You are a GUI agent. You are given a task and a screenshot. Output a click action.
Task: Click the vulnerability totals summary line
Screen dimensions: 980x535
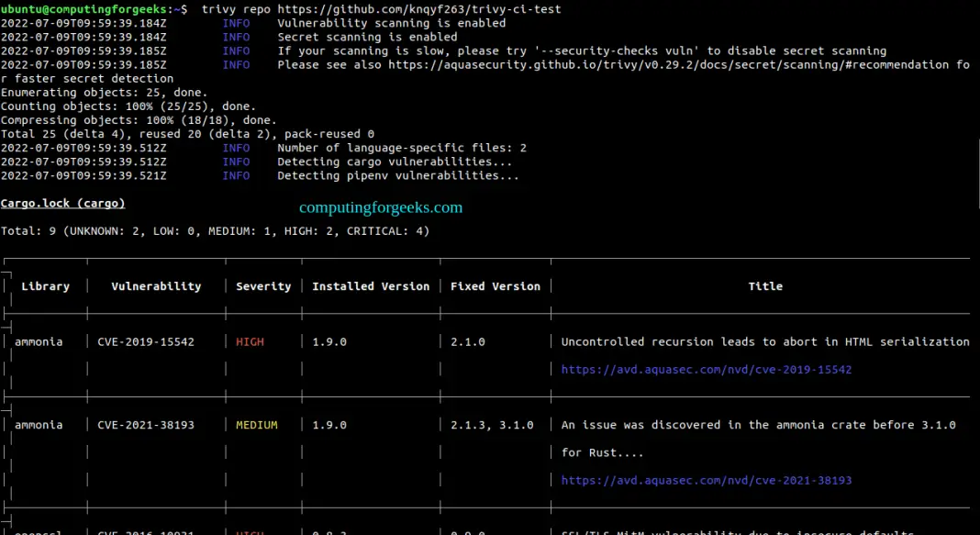[216, 230]
